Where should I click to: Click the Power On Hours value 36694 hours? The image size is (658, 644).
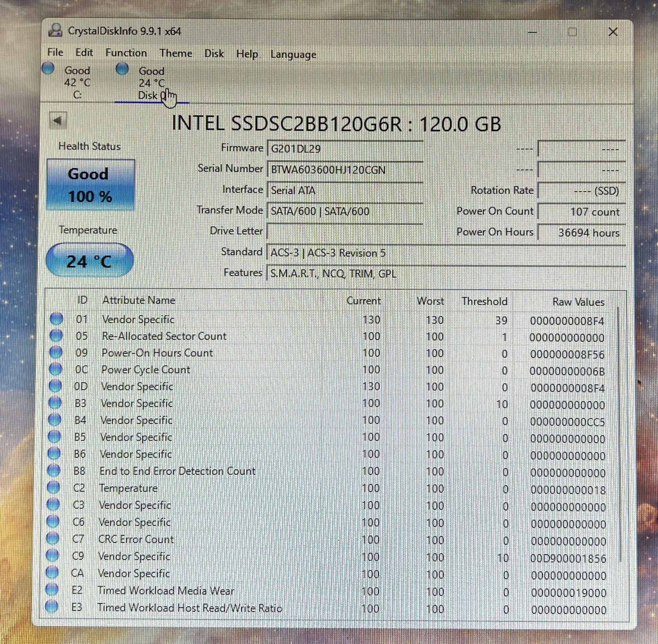tap(582, 233)
